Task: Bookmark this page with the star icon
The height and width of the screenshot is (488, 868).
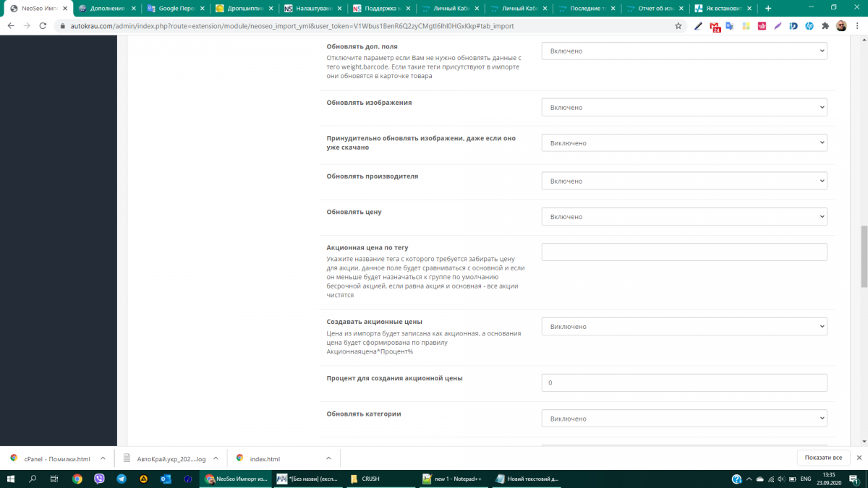Action: [x=678, y=25]
